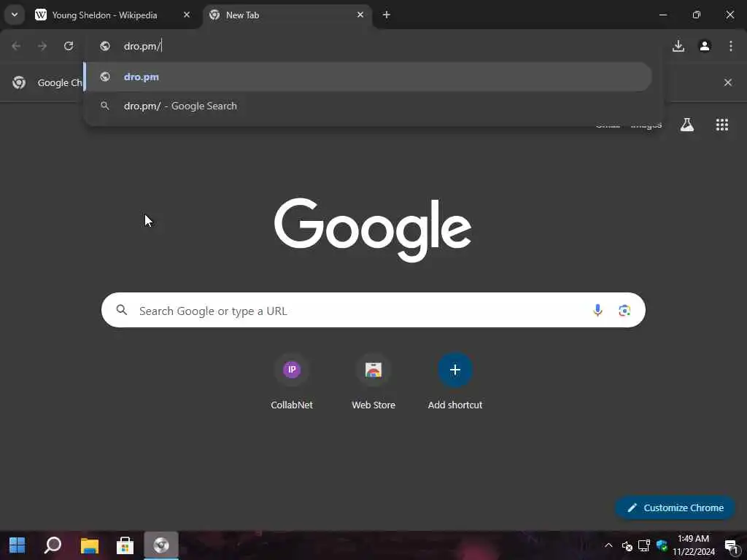The image size is (747, 560).
Task: Choose dro.pm/ - Google Search suggestion
Action: 368,106
